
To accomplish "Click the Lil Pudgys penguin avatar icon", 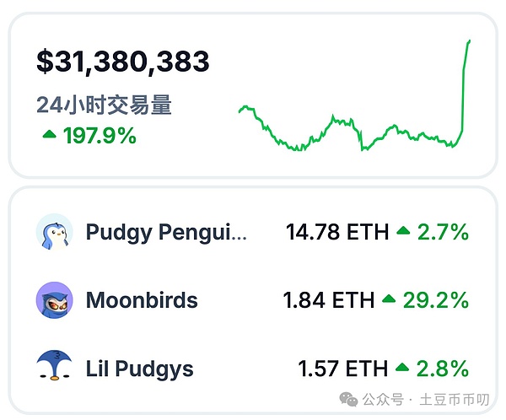I will coord(55,368).
